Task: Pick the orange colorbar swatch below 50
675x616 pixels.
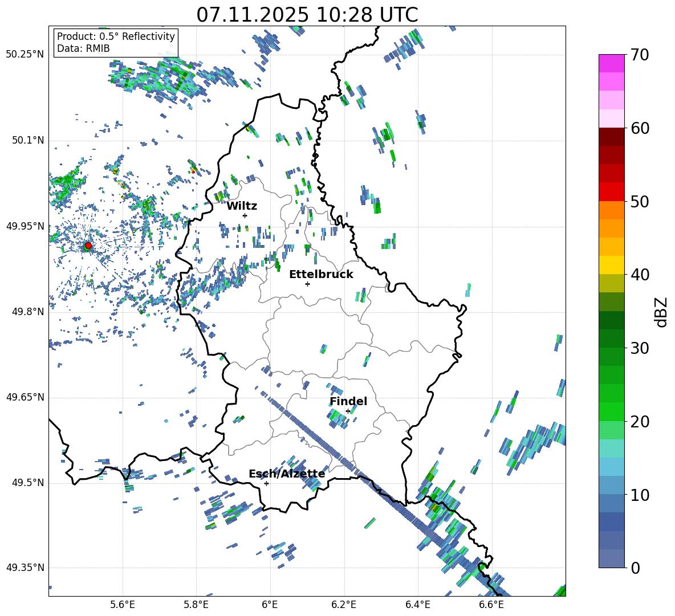Action: (x=611, y=210)
